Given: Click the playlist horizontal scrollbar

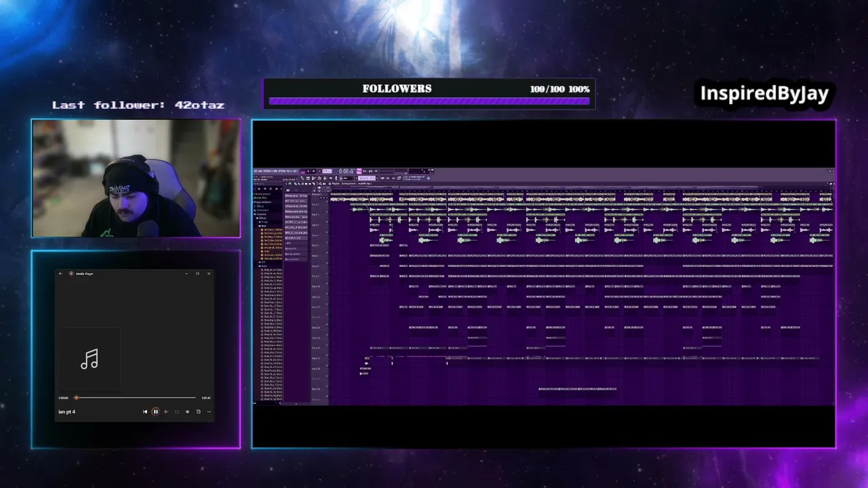Looking at the screenshot, I should click(580, 188).
